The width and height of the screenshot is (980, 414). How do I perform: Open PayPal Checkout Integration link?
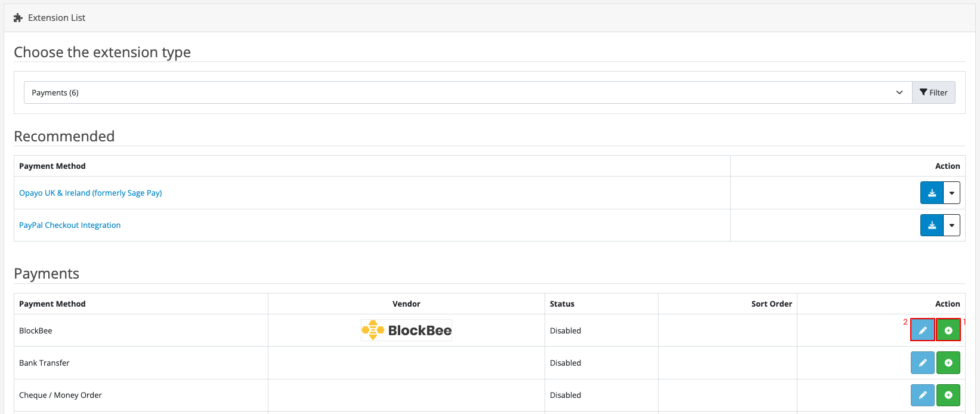tap(70, 225)
